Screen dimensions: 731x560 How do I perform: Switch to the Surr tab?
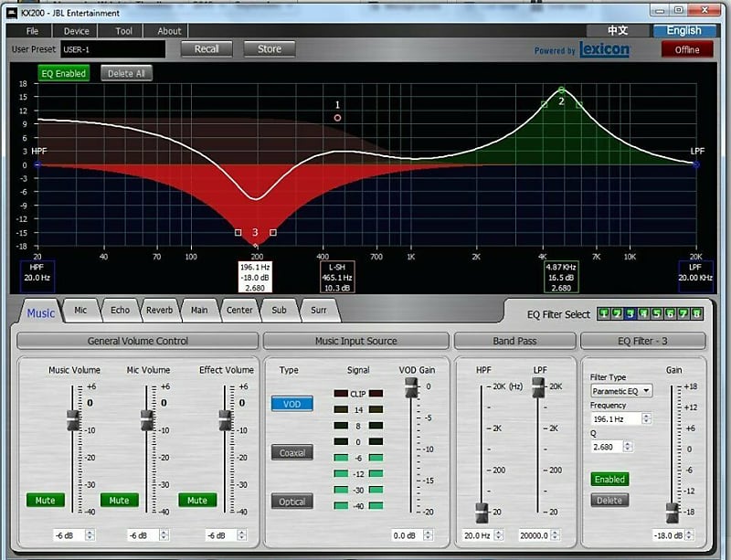[x=319, y=310]
